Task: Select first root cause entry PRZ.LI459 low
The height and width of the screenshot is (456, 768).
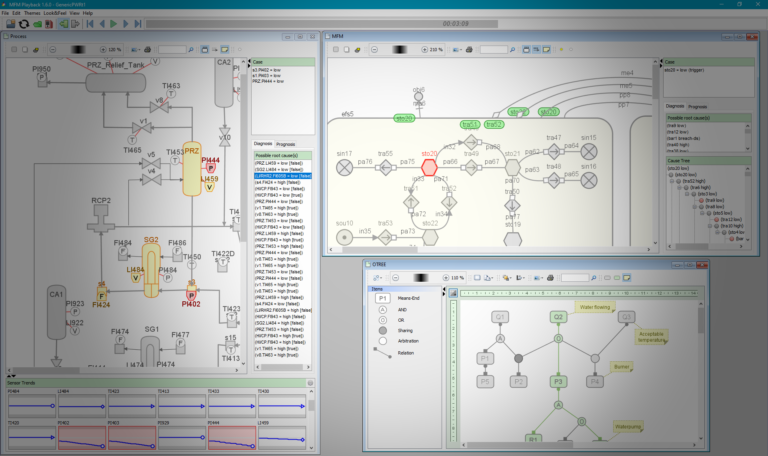Action: (283, 163)
